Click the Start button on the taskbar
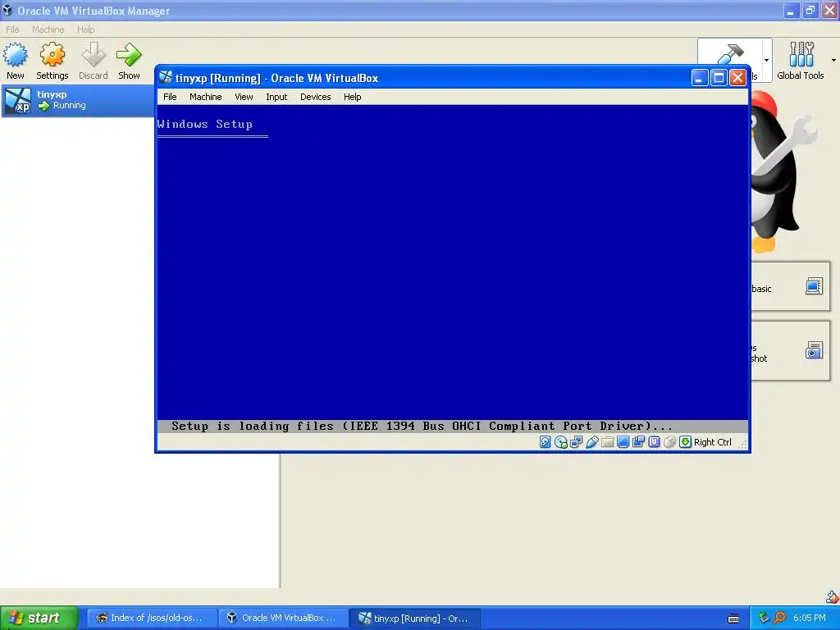Viewport: 840px width, 630px height. (39, 619)
